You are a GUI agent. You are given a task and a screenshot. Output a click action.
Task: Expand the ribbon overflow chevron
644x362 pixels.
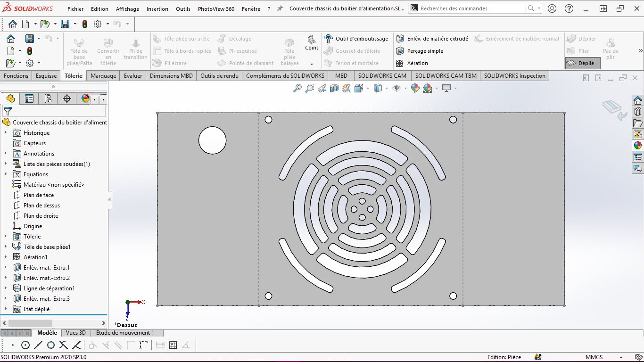[640, 51]
